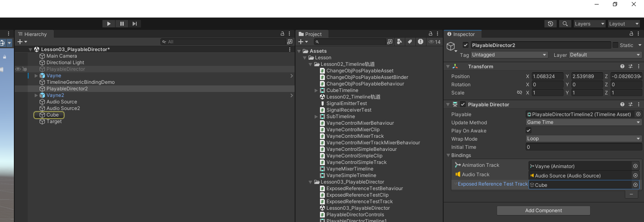
Task: Open the Wrap Mode dropdown
Action: [584, 139]
